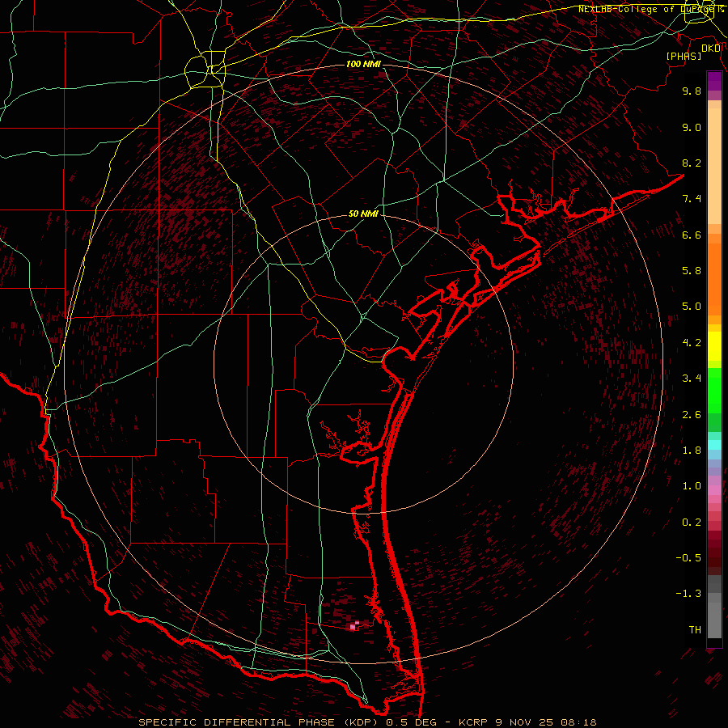728x728 pixels.
Task: Click the 7.4 value on the scale
Action: 692,199
